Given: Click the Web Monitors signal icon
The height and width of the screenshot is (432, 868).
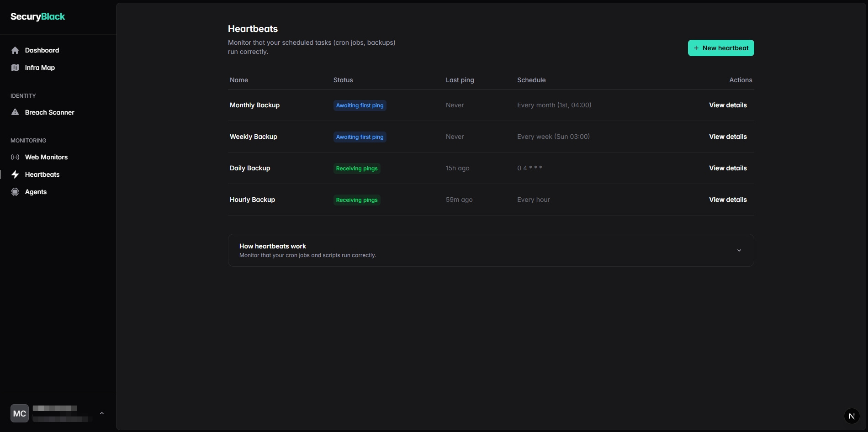Looking at the screenshot, I should (15, 157).
